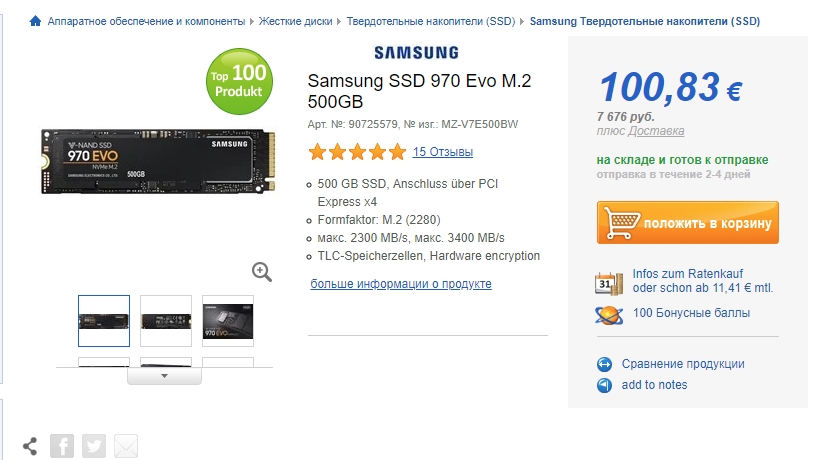
Task: Share product by email envelope icon
Action: click(126, 446)
